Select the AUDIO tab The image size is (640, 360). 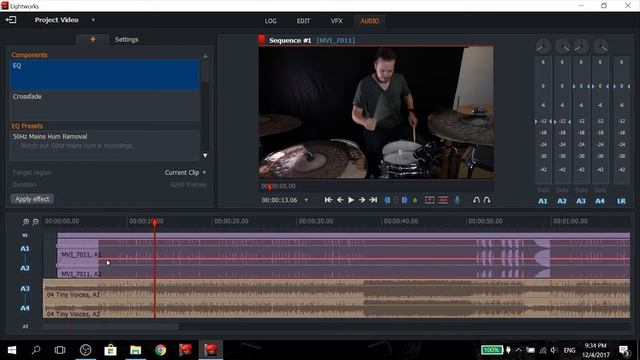pyautogui.click(x=369, y=21)
